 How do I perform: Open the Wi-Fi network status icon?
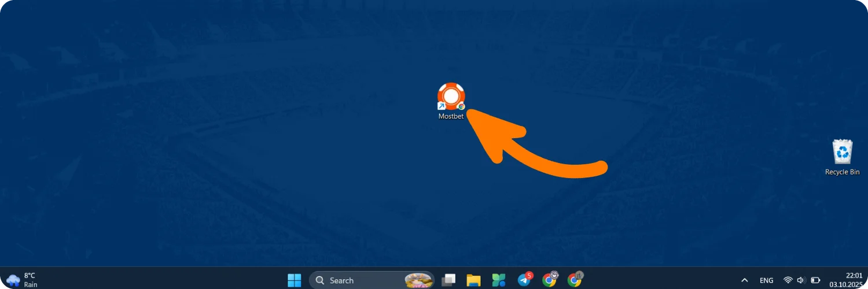tap(788, 280)
